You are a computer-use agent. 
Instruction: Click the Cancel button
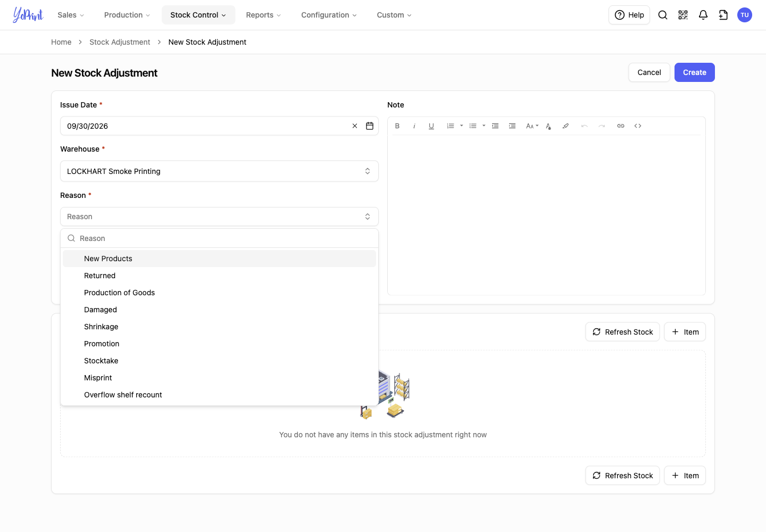(650, 72)
